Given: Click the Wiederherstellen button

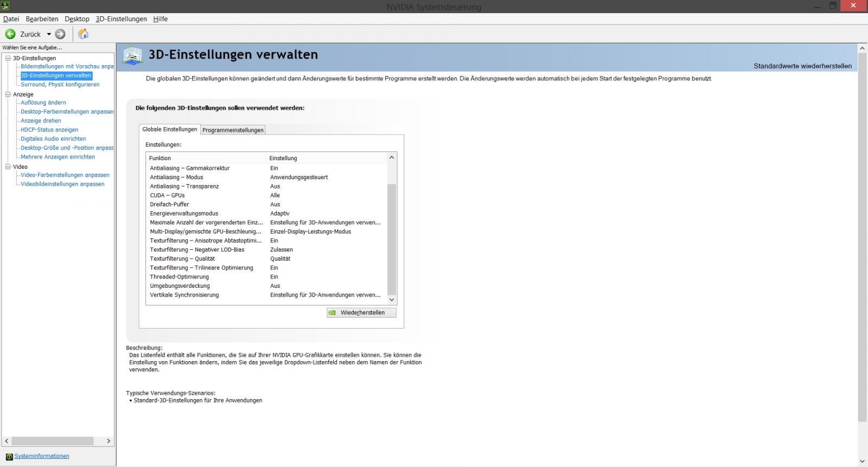Looking at the screenshot, I should [x=361, y=313].
